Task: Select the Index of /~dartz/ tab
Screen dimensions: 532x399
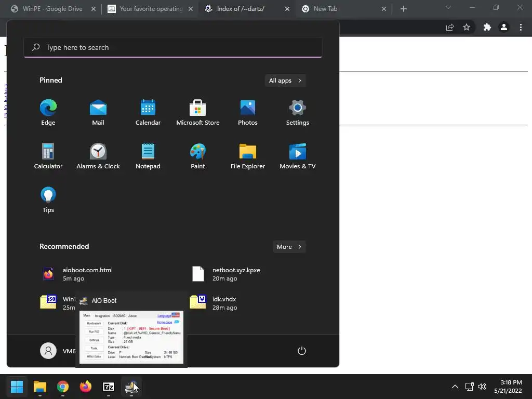Action: coord(241,9)
